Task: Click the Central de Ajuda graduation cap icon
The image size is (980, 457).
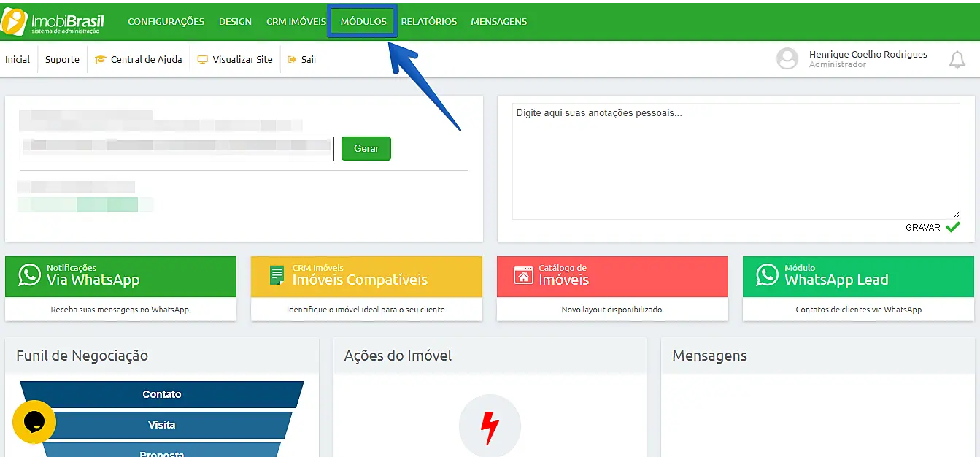Action: (101, 59)
